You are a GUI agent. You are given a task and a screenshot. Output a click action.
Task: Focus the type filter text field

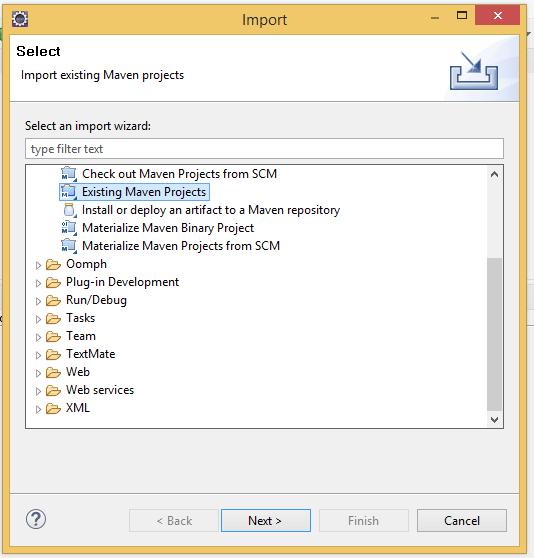click(264, 149)
